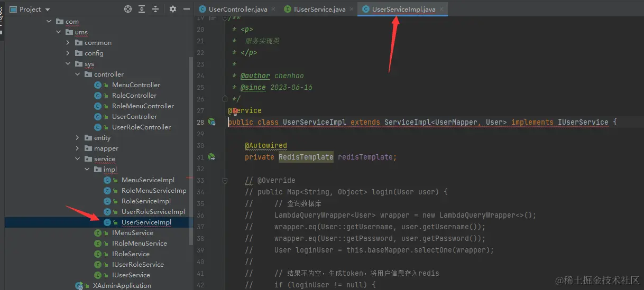Click IUserService in the class declaration
This screenshot has width=644, height=290.
[583, 122]
